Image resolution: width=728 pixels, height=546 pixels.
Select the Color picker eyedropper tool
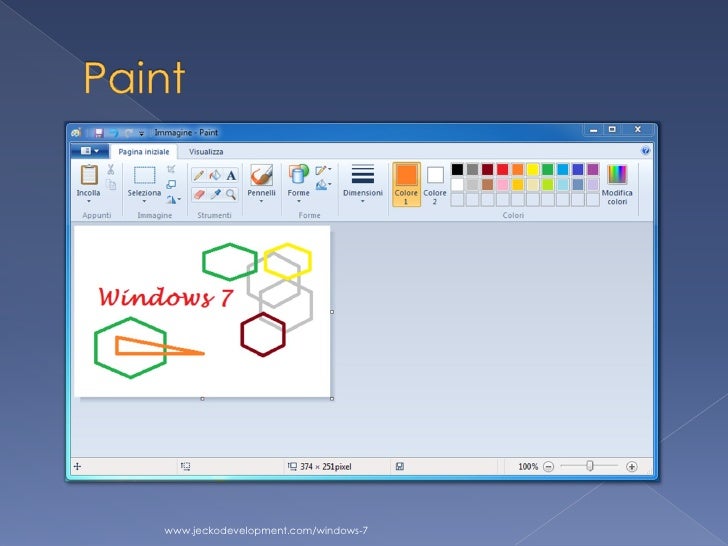pos(215,194)
